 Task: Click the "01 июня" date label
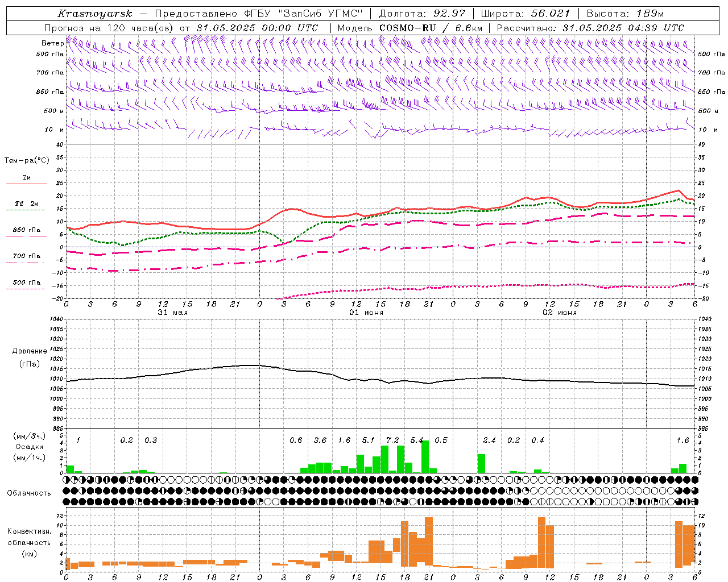[366, 313]
